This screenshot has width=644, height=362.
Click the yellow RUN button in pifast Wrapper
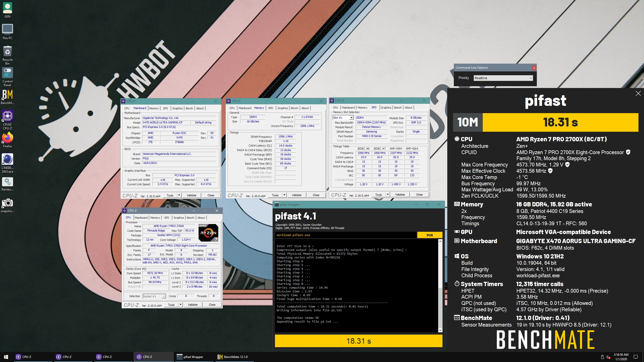(430, 235)
